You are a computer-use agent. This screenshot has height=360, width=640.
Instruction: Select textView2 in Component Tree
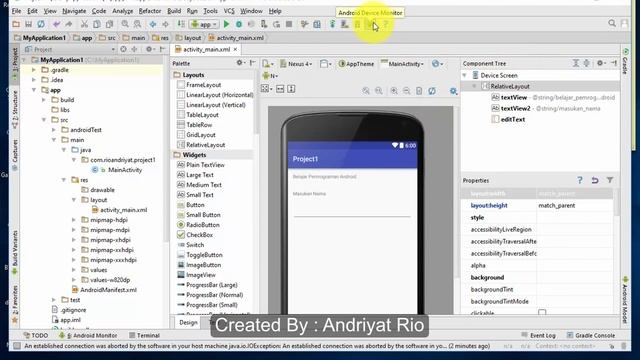tap(516, 108)
